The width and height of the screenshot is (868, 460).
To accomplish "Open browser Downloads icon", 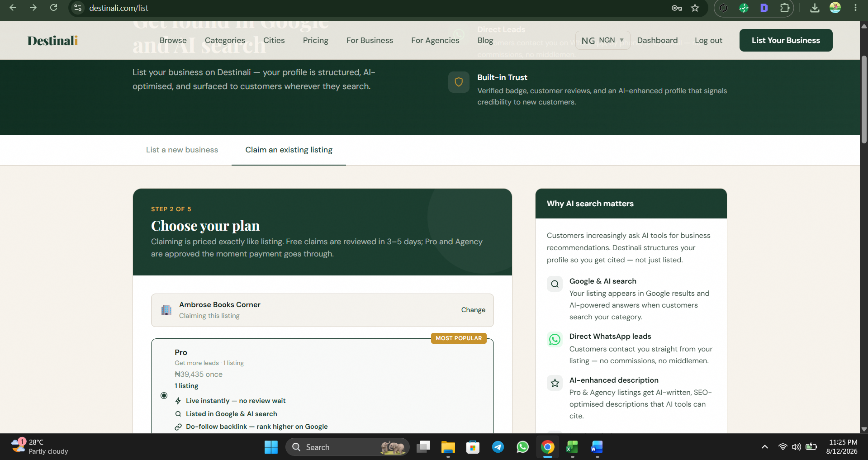I will coord(815,8).
